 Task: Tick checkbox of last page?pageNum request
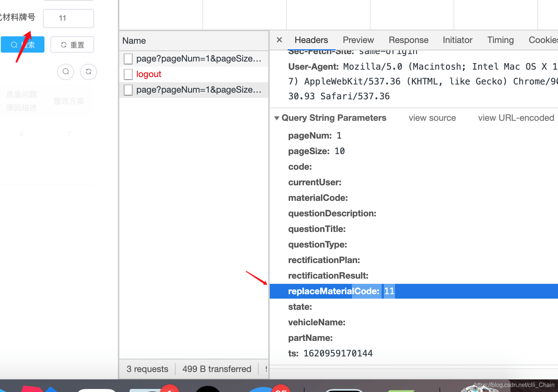pyautogui.click(x=128, y=90)
